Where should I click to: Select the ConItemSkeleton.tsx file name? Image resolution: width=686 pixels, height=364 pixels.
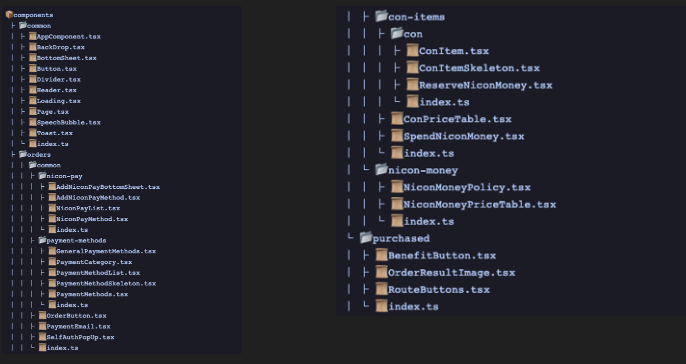point(480,68)
